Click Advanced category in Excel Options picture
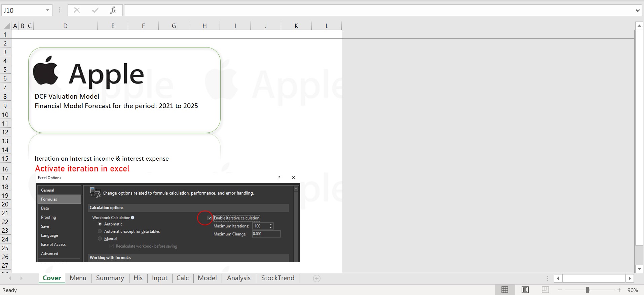 (59, 254)
